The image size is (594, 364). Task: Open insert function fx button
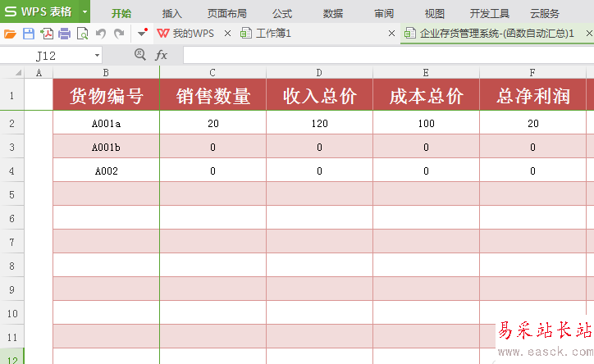pos(161,55)
